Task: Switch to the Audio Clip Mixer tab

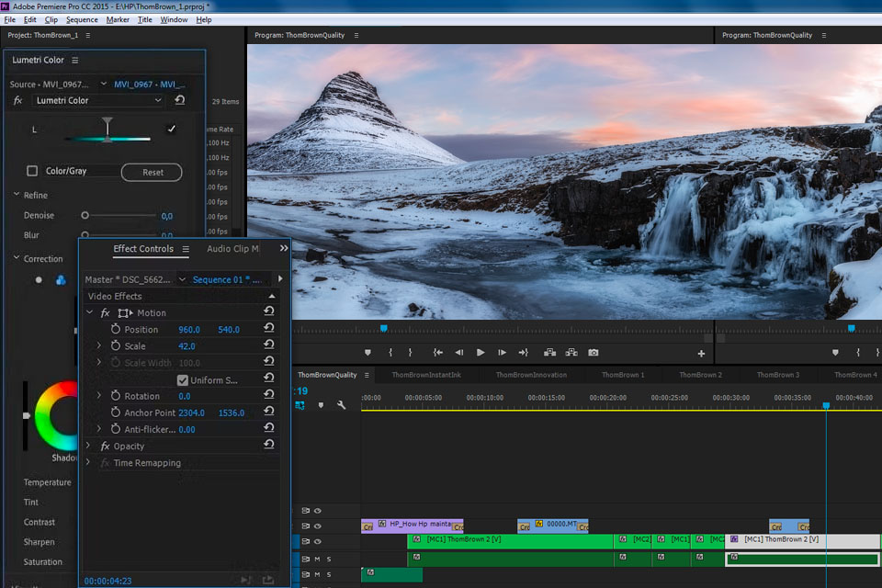Action: click(x=232, y=249)
